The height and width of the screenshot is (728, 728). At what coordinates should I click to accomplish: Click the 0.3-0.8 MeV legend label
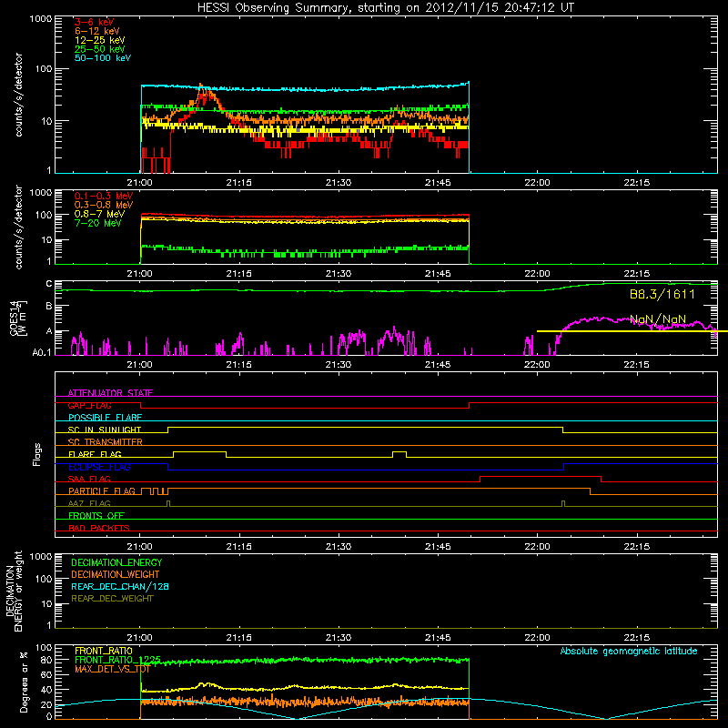click(104, 205)
